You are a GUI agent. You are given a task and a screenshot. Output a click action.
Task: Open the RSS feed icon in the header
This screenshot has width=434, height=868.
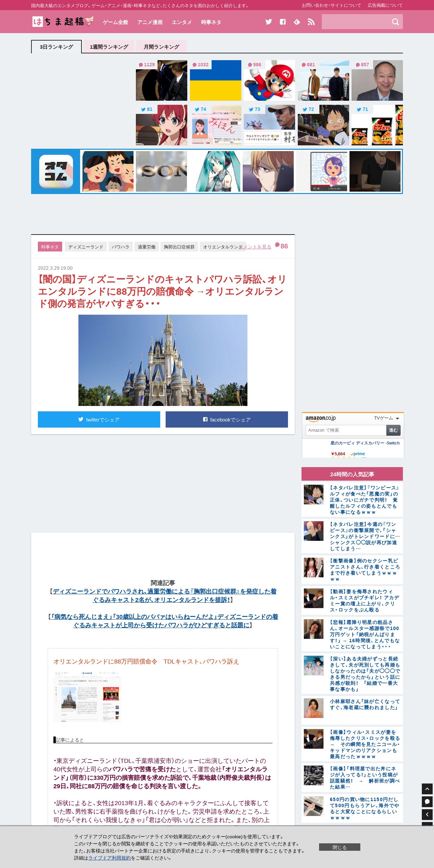point(311,22)
